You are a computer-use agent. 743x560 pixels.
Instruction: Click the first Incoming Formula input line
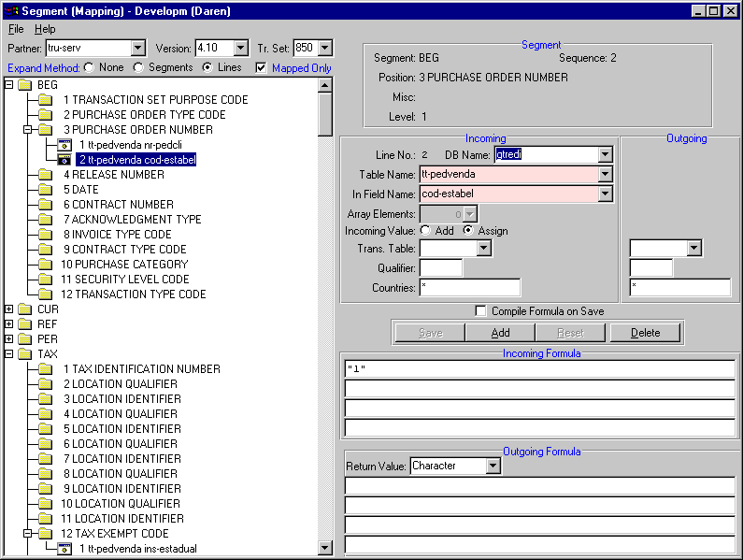click(x=539, y=368)
